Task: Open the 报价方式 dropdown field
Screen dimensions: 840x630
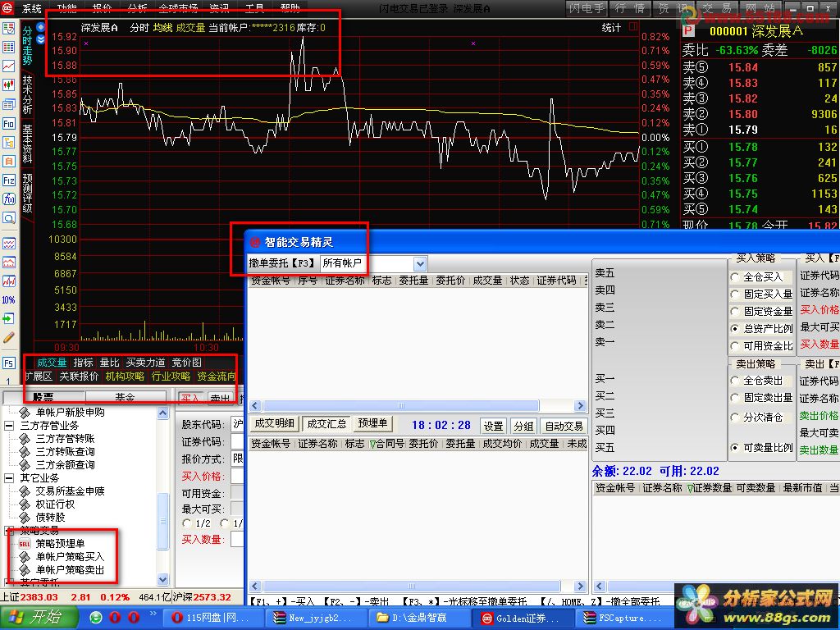Action: click(x=237, y=459)
